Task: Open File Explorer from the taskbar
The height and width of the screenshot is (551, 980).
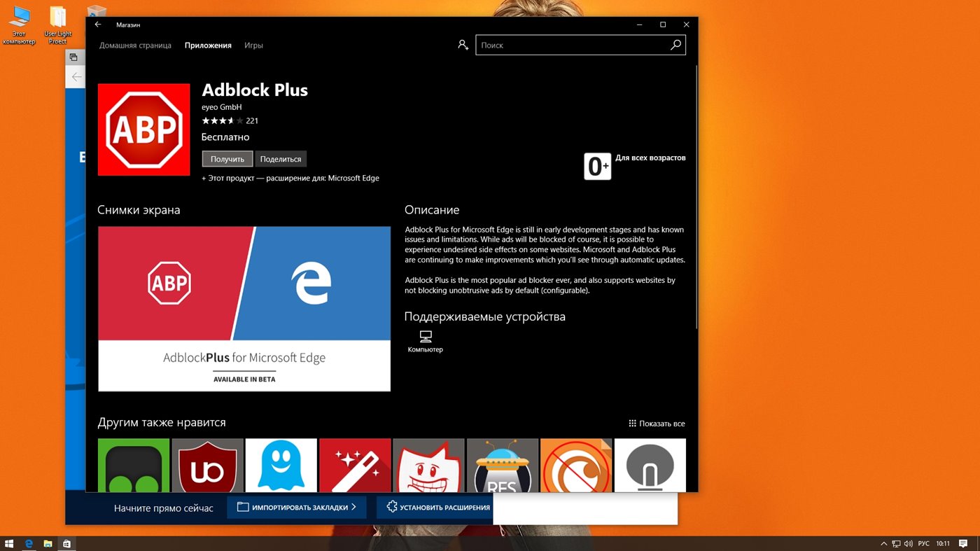Action: point(48,543)
